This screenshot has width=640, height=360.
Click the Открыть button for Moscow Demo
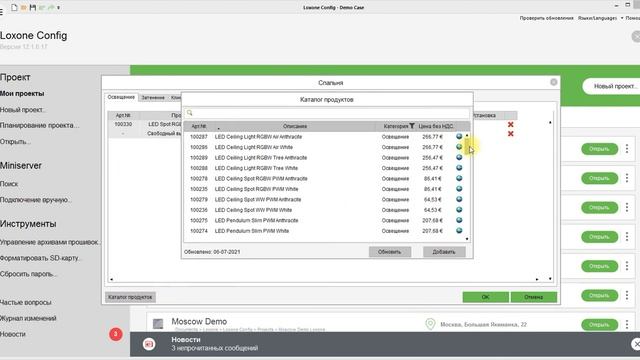pyautogui.click(x=599, y=325)
